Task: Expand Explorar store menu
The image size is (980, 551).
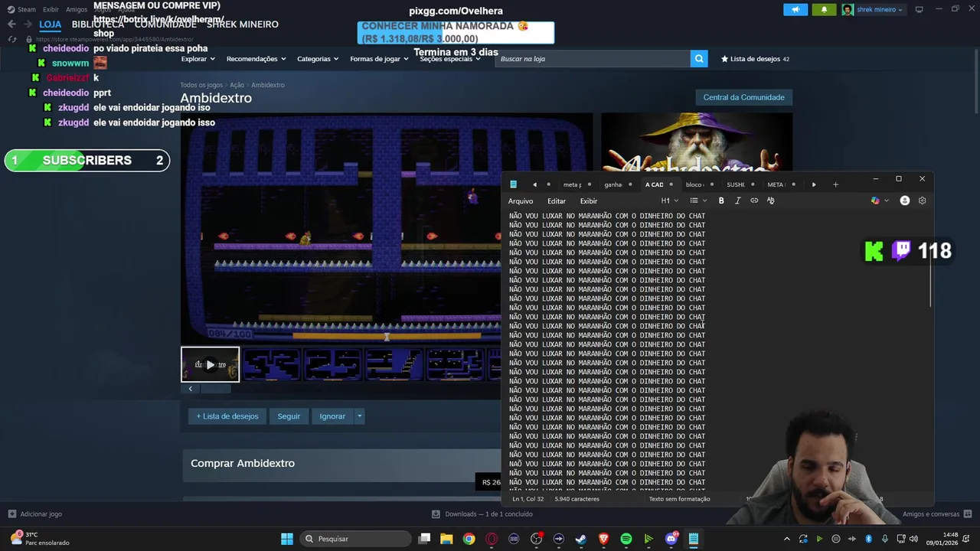Action: pyautogui.click(x=198, y=59)
